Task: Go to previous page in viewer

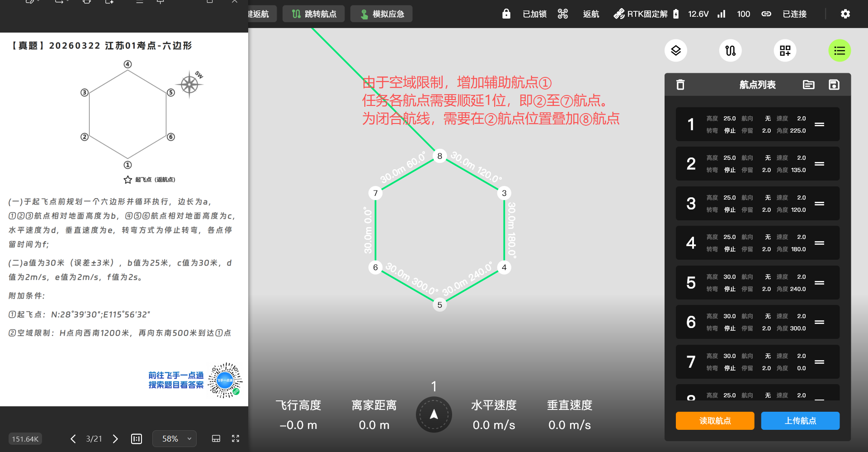Action: [73, 439]
